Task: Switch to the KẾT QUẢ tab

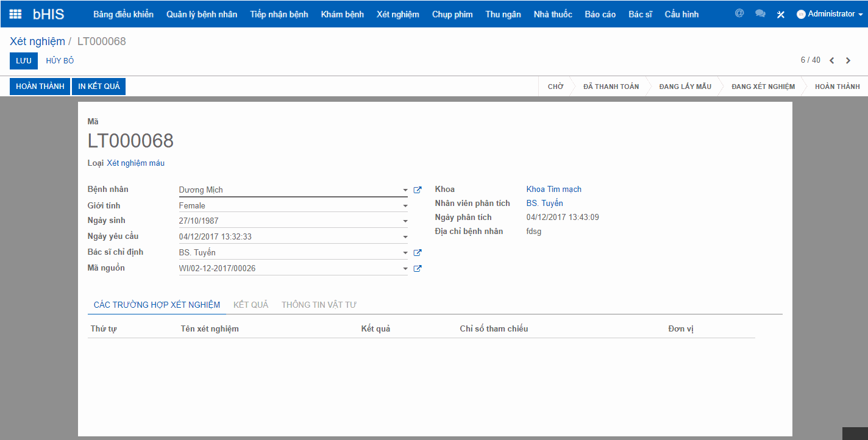Action: click(251, 305)
